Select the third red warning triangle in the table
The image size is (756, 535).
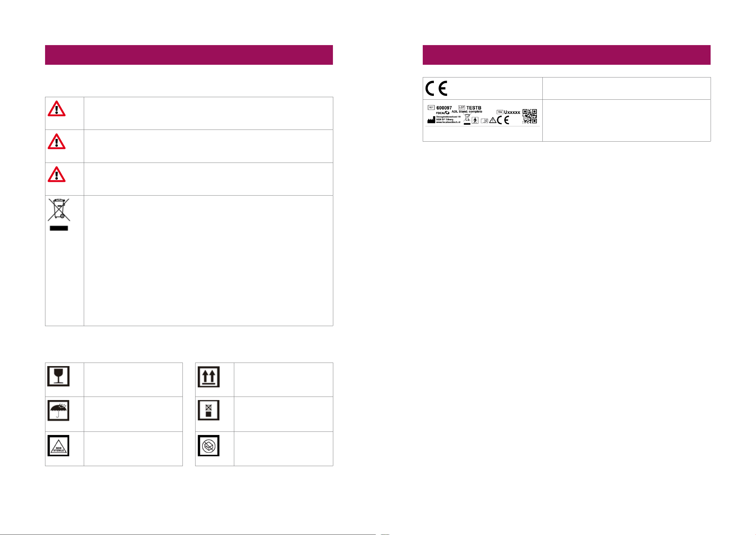(x=56, y=174)
